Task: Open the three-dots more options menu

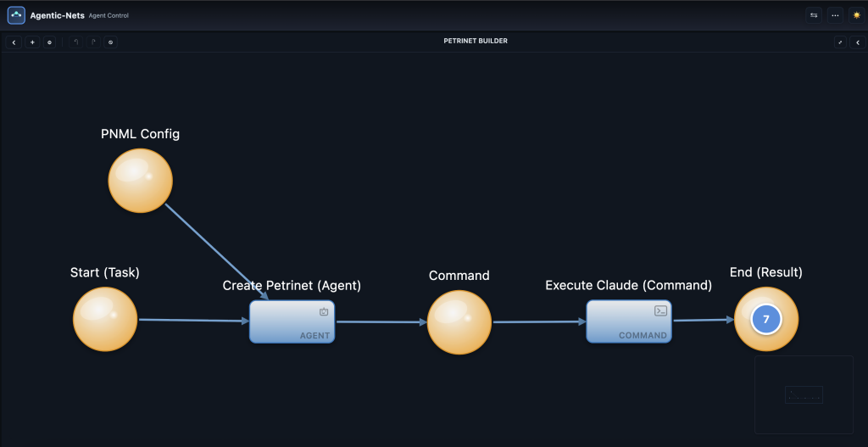Action: [x=835, y=15]
